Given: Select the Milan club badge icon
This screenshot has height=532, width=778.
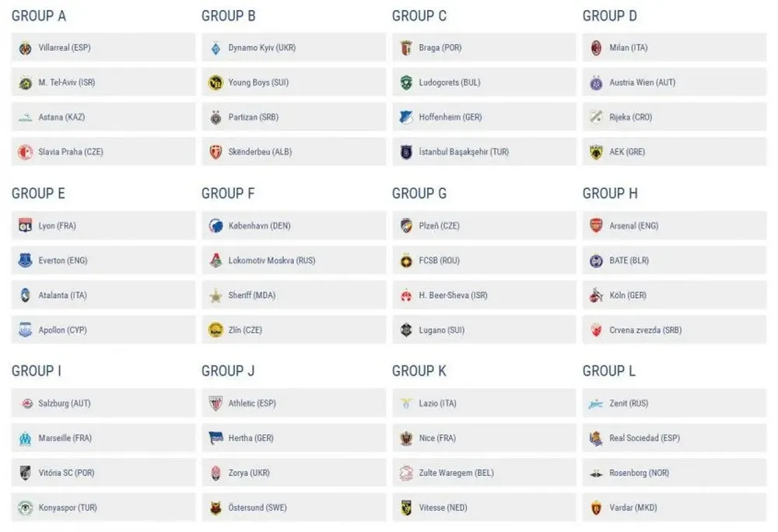Looking at the screenshot, I should click(597, 47).
